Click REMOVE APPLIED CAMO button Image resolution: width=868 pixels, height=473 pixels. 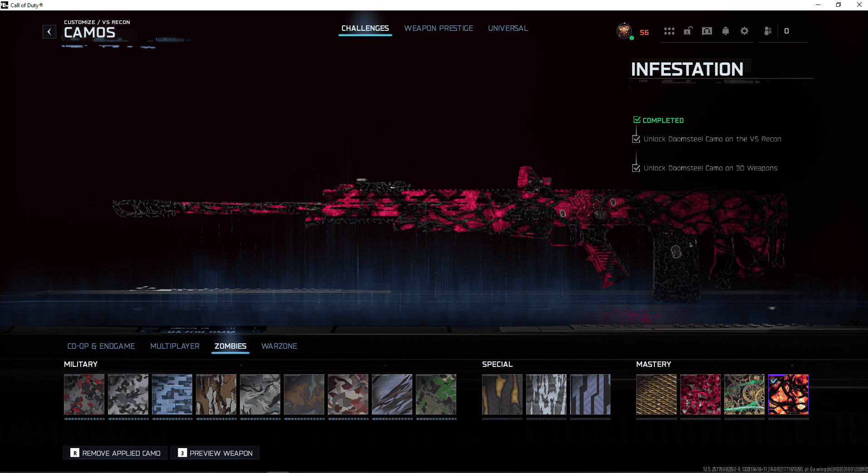[x=114, y=453]
